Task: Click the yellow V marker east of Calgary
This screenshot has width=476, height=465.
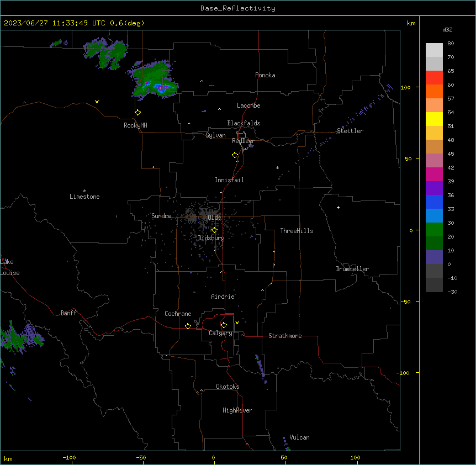Action: (x=237, y=323)
